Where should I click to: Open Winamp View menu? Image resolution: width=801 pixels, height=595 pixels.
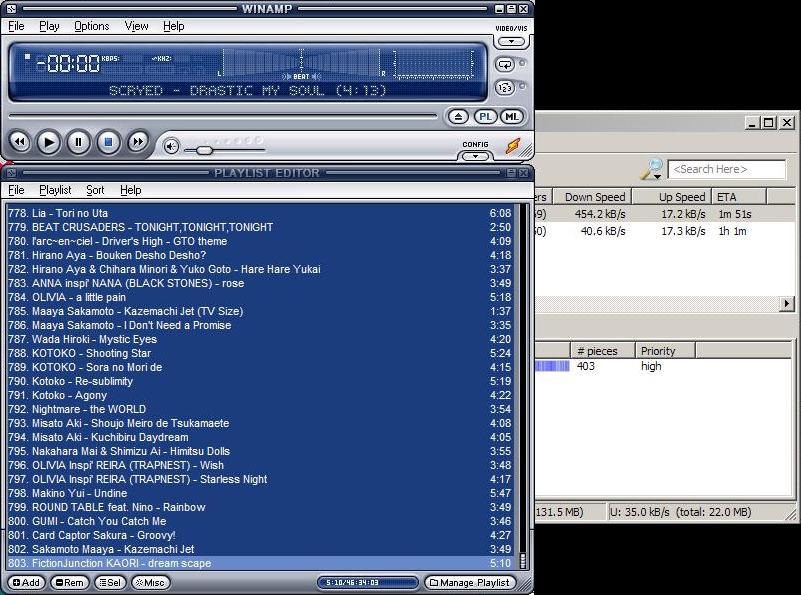coord(136,26)
